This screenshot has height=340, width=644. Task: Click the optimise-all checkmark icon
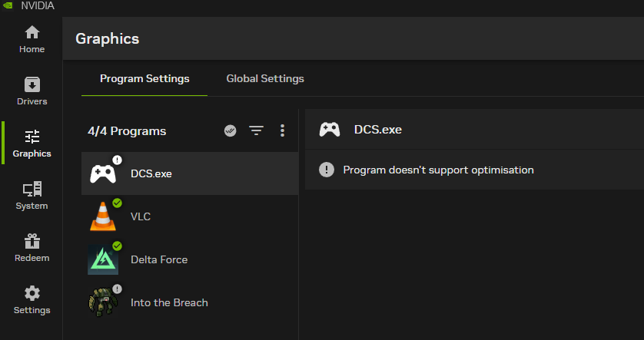pos(230,130)
